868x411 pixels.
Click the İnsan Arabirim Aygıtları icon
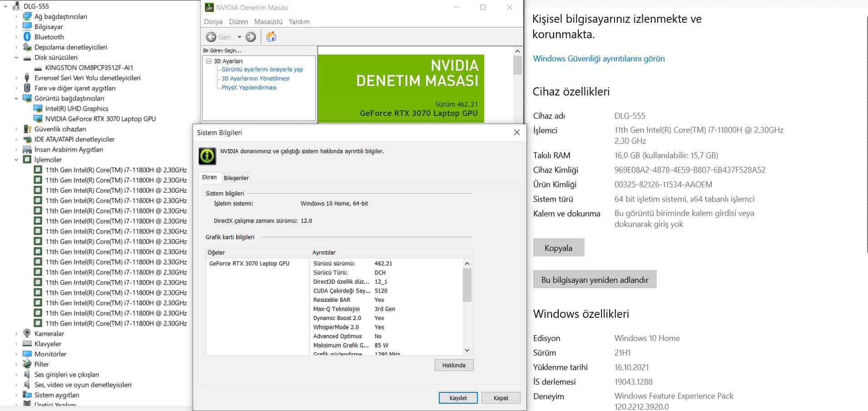coord(27,150)
